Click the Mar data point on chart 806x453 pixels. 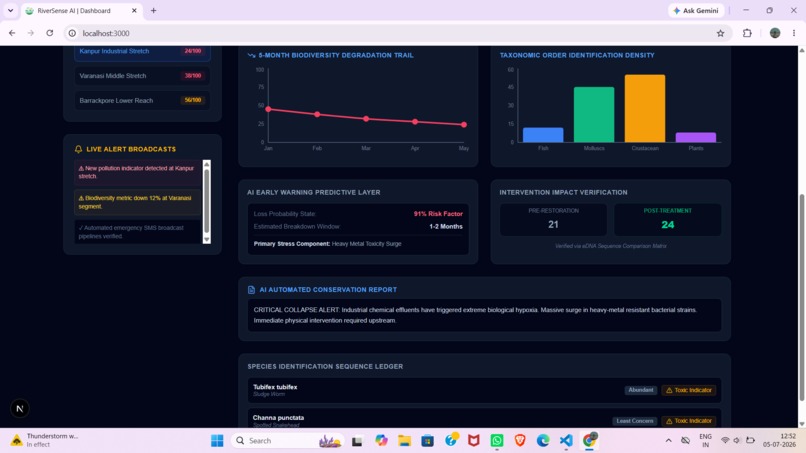tap(366, 119)
